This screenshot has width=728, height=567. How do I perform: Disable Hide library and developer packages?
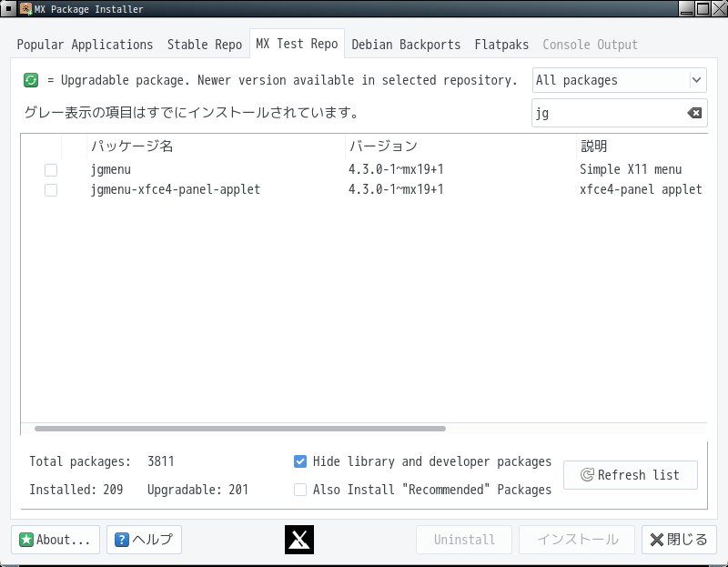300,461
